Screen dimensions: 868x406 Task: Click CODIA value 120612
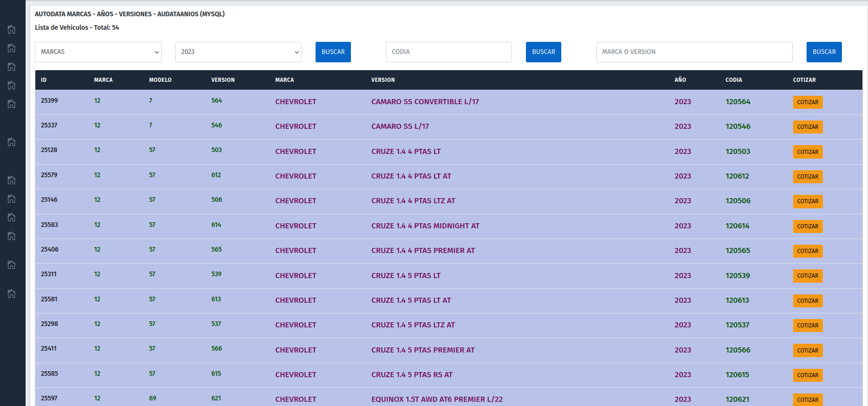click(737, 176)
